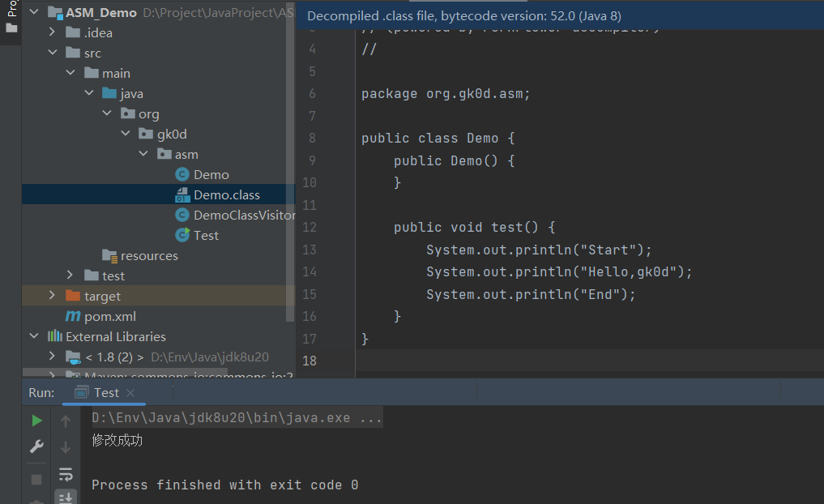Image resolution: width=824 pixels, height=504 pixels.
Task: Click the Project tool window folder icon
Action: (11, 28)
